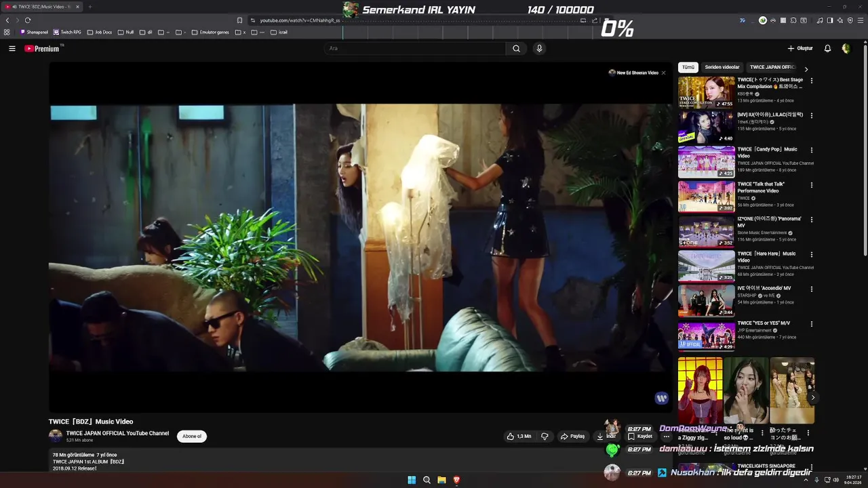Open IU 'LILAC' MV thumbnail
868x488 pixels.
(x=707, y=127)
